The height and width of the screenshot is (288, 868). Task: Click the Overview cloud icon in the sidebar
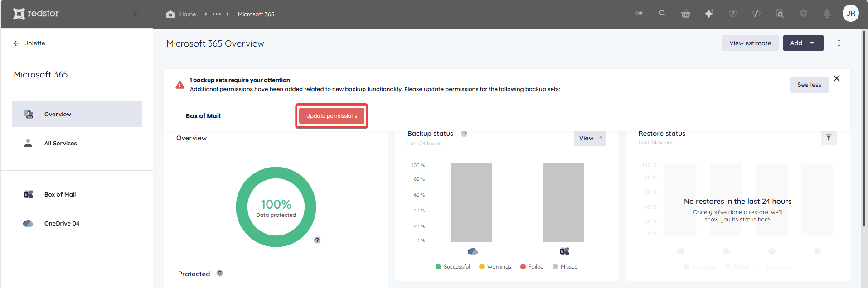point(28,114)
